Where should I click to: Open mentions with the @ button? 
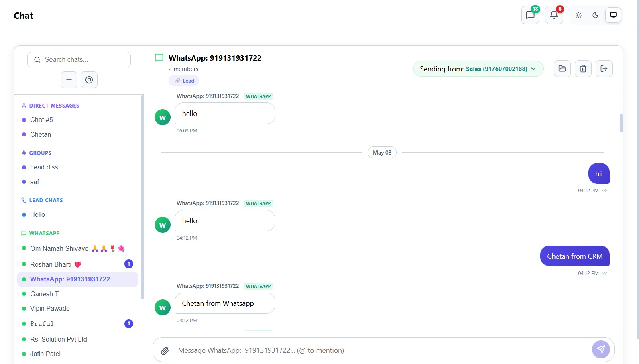[89, 80]
